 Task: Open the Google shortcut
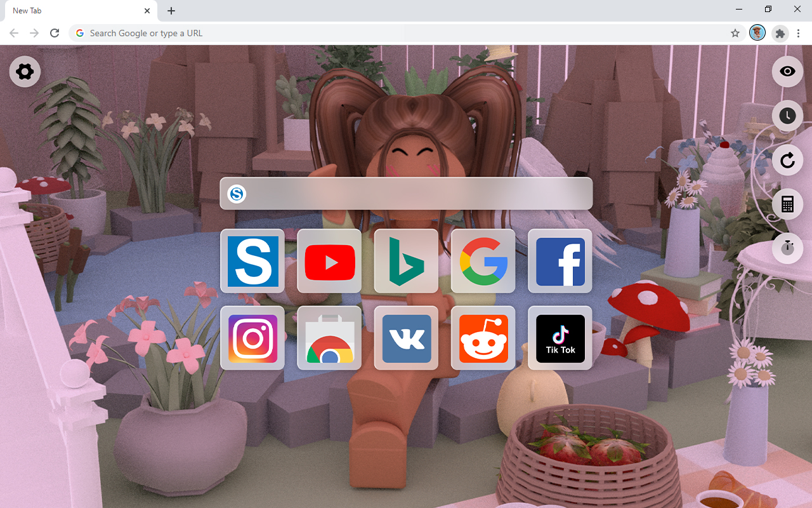[x=483, y=261]
